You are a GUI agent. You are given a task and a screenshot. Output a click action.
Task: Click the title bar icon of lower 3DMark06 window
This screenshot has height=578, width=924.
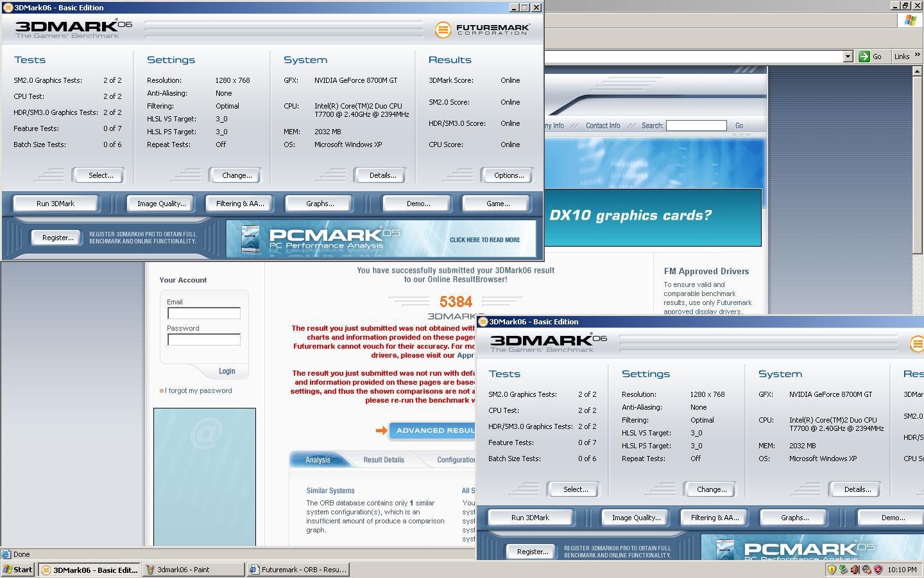[x=483, y=322]
